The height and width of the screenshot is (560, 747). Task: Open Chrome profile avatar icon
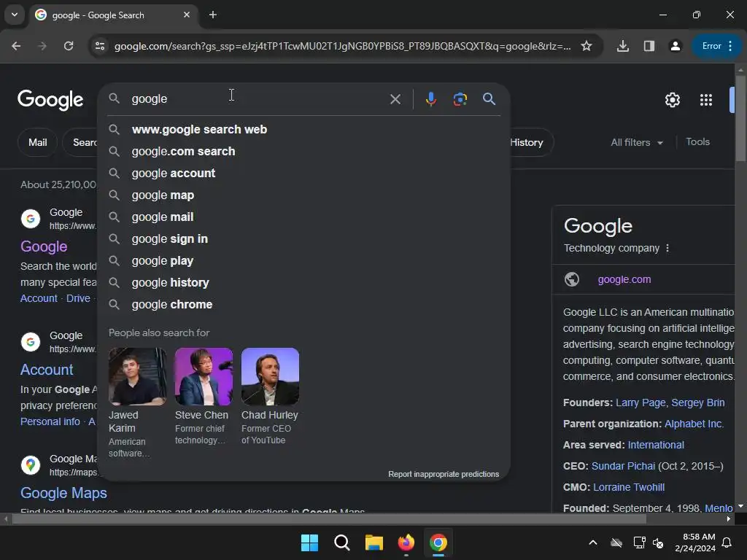pyautogui.click(x=675, y=46)
